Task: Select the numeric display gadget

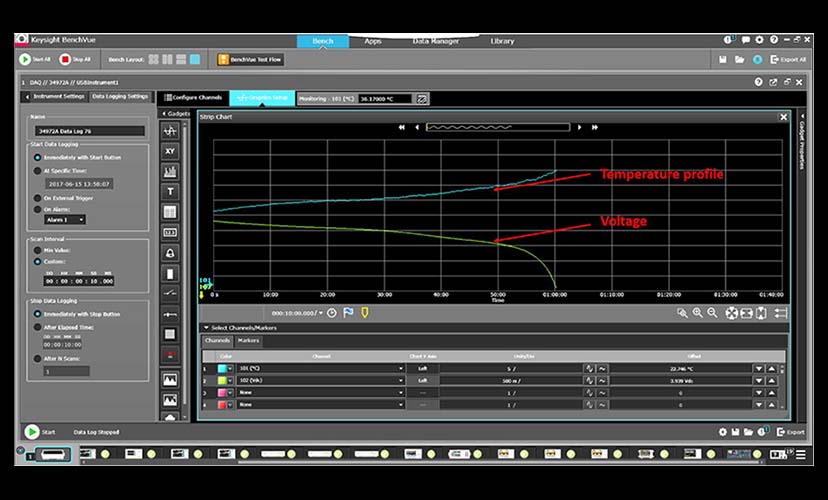Action: tap(170, 232)
